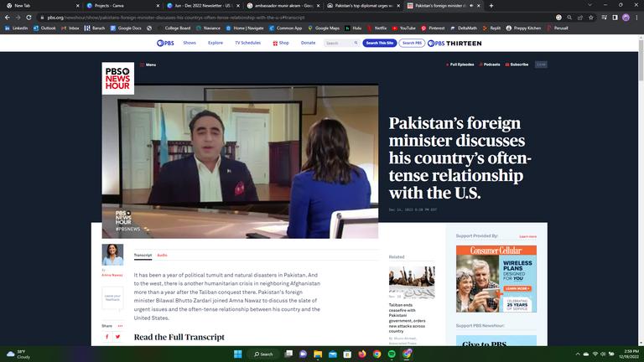Show hidden system tray icons
The image size is (644, 362).
(578, 354)
